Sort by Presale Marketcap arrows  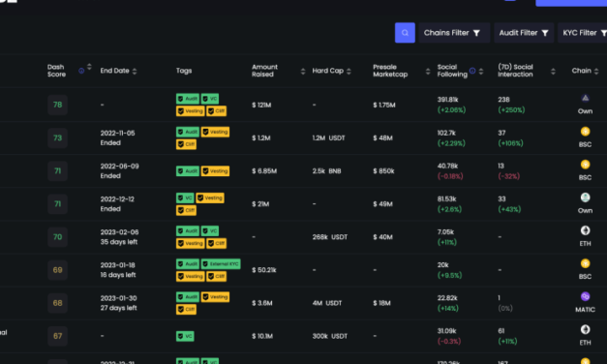tap(428, 71)
